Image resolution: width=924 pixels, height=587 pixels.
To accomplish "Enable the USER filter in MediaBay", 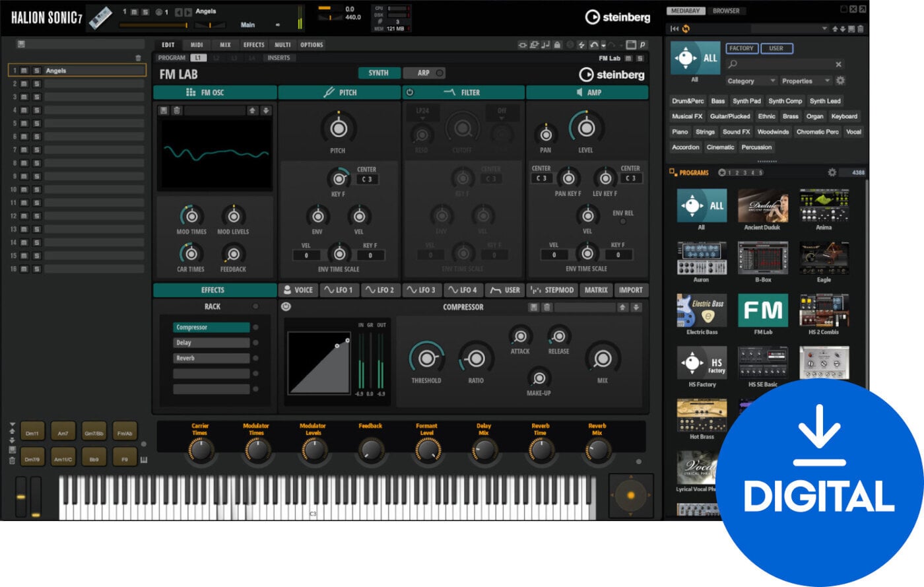I will point(776,48).
